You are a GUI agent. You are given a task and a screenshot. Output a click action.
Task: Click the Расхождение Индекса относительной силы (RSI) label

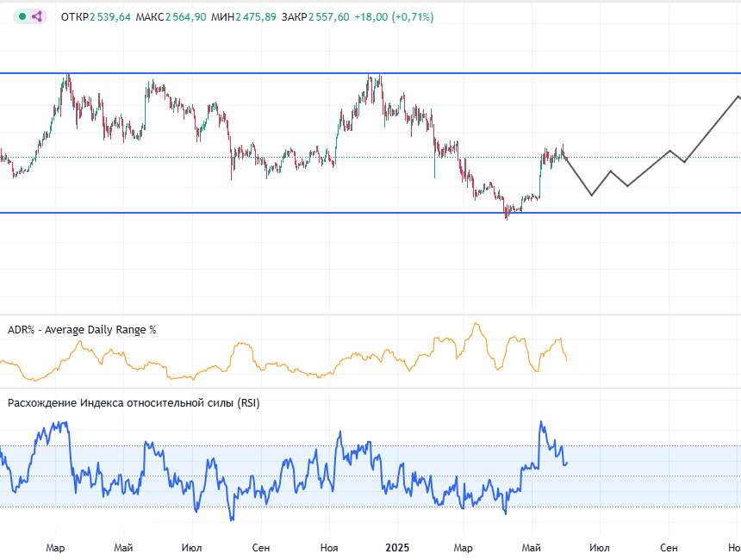134,403
